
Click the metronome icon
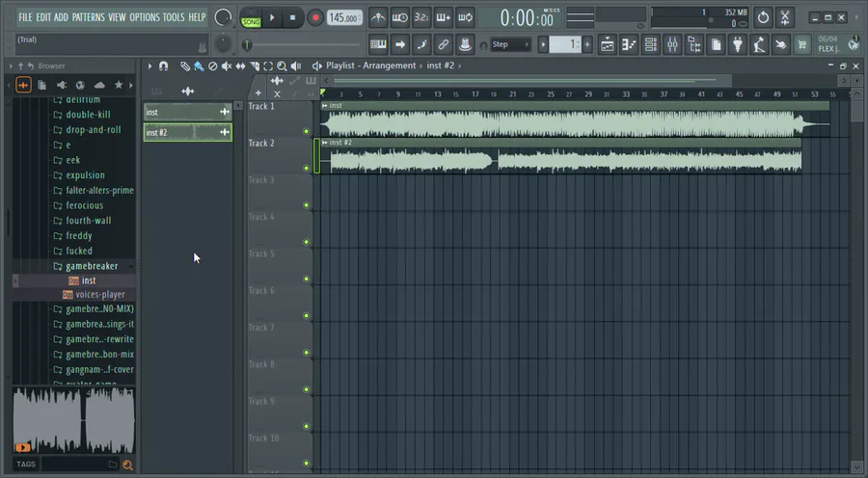pos(378,17)
